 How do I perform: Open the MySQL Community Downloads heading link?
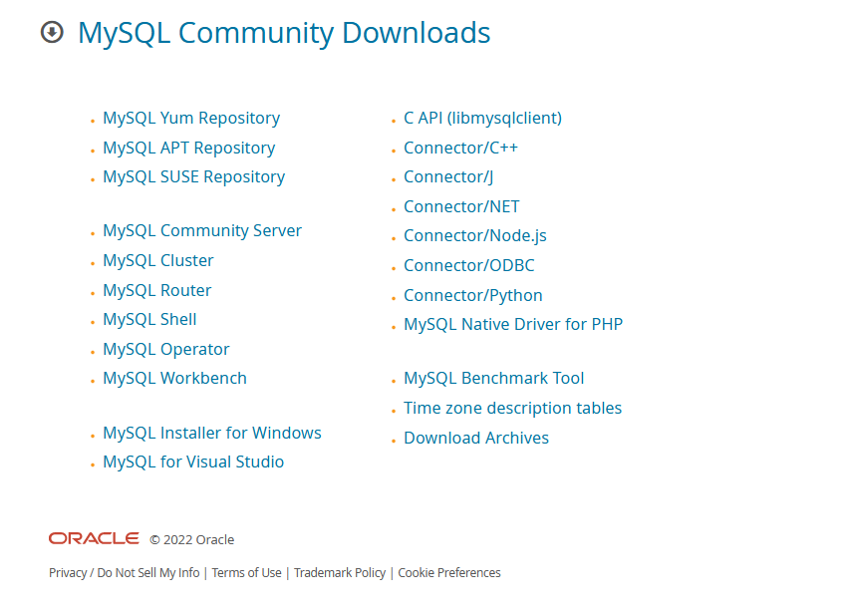click(x=284, y=33)
